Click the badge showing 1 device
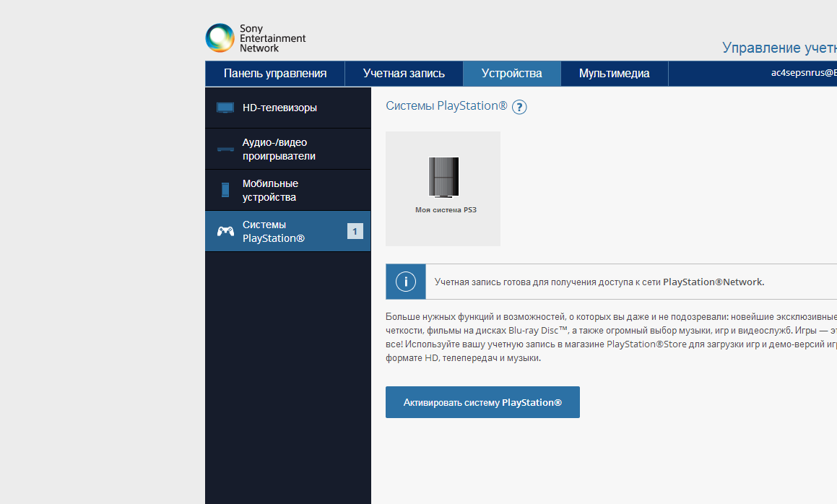 coord(355,231)
